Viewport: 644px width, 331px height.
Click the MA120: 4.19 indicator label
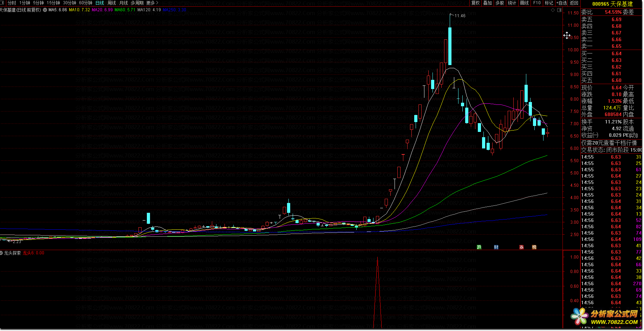pos(149,10)
